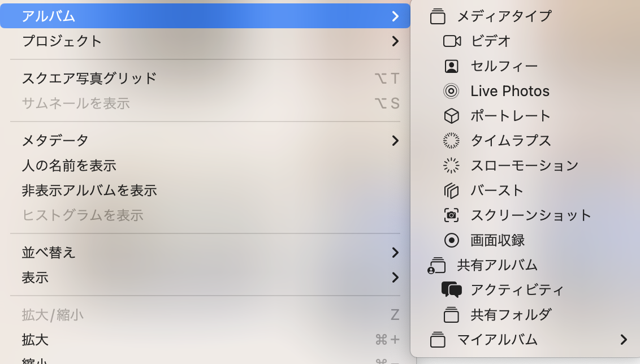Select the バースト stacked layers icon
This screenshot has width=640, height=364.
[x=451, y=190]
